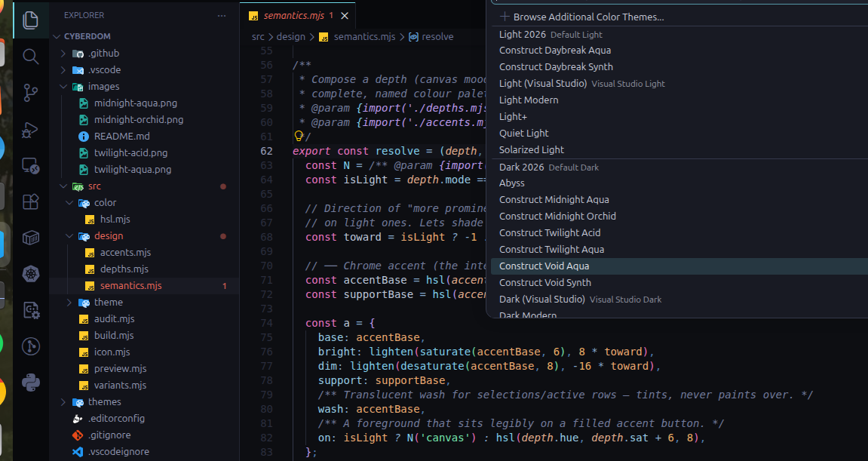This screenshot has height=461, width=868.
Task: Open .editorconfig file
Action: coord(116,419)
